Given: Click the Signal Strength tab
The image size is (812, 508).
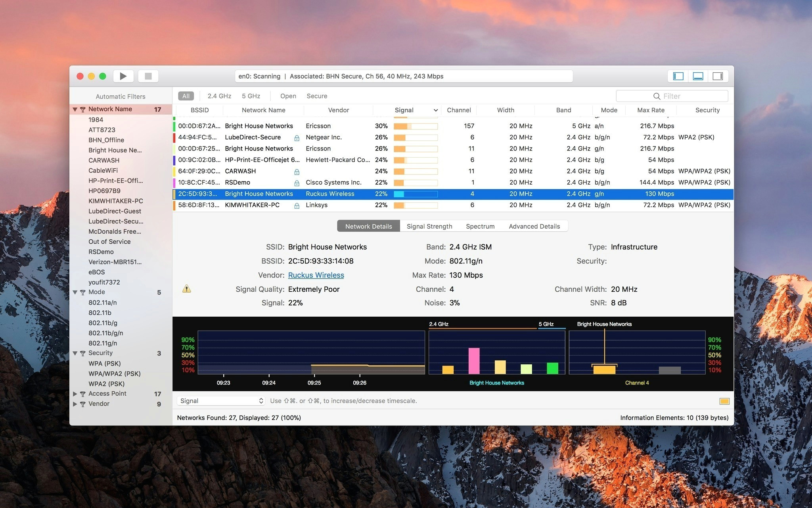Looking at the screenshot, I should coord(430,226).
